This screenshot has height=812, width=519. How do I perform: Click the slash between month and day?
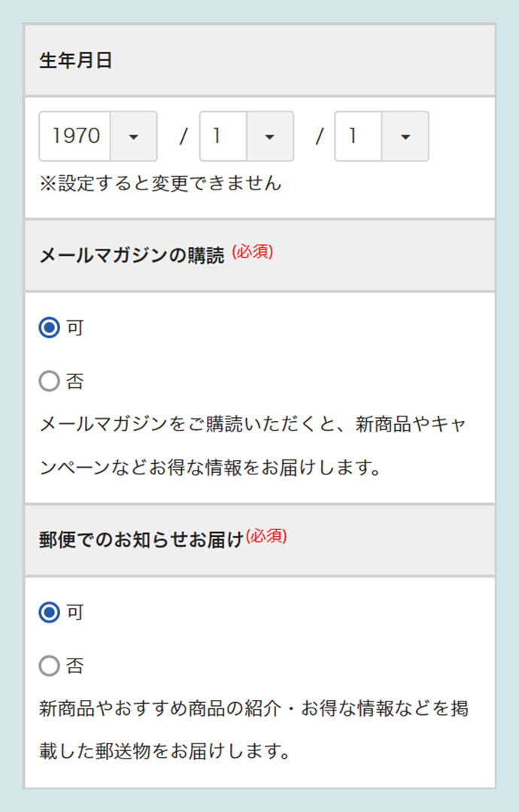pos(319,137)
